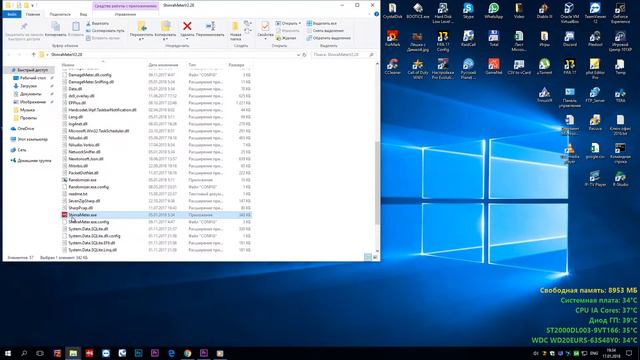Open TeamViewer 12 desktop shortcut
Viewport: 640px width, 360px height.
(595, 12)
